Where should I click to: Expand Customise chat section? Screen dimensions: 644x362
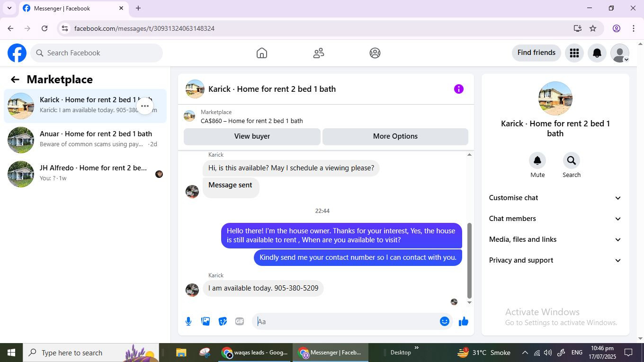pos(555,198)
